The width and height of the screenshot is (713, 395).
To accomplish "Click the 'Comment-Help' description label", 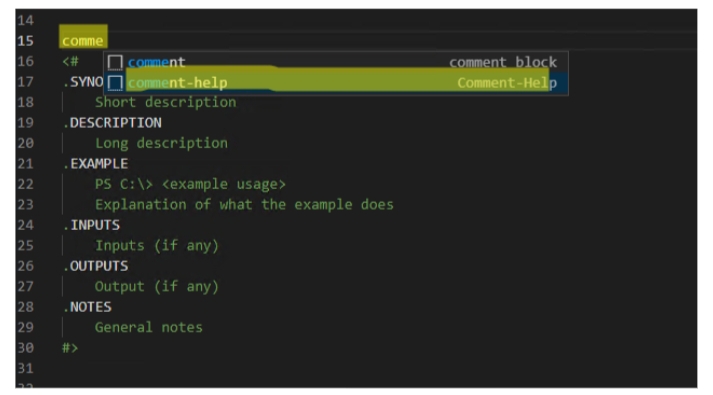I will [x=507, y=83].
